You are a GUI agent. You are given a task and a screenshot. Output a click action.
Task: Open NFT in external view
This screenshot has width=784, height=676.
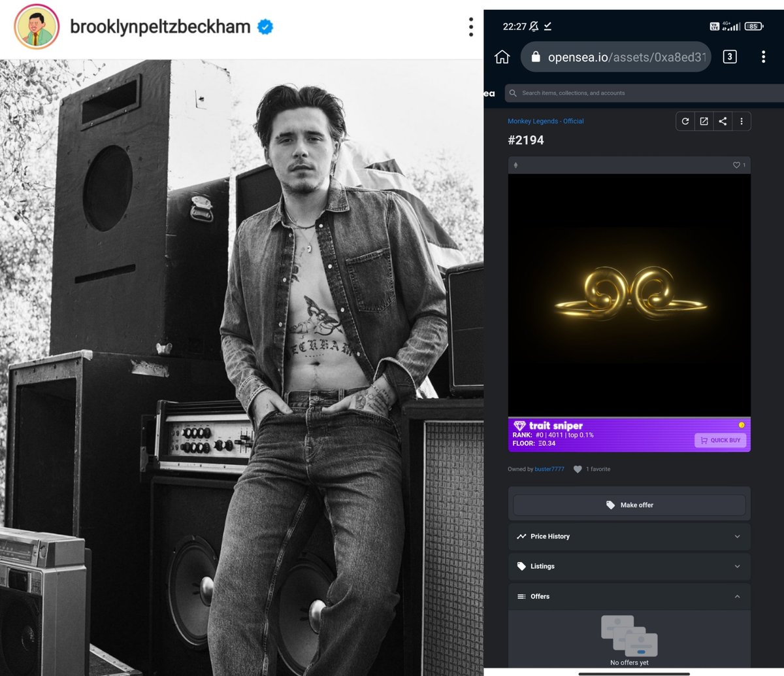pyautogui.click(x=704, y=121)
